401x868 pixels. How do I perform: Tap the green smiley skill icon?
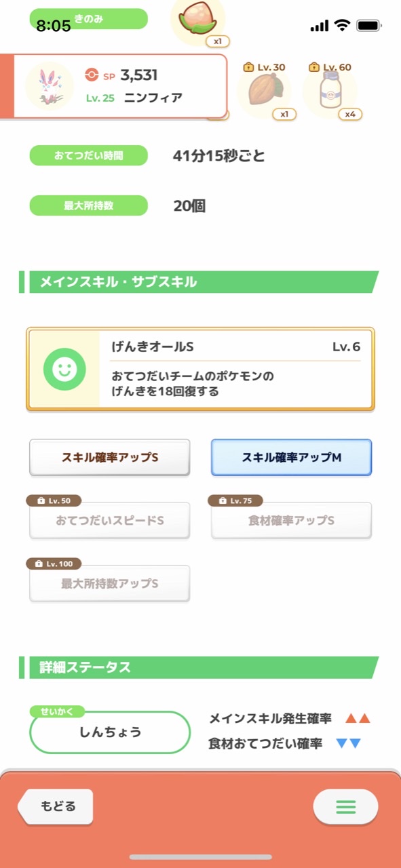coord(64,369)
